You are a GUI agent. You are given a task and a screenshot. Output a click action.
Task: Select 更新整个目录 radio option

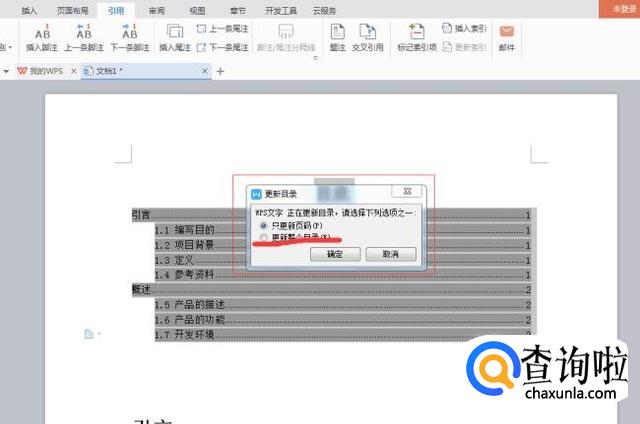pos(264,238)
